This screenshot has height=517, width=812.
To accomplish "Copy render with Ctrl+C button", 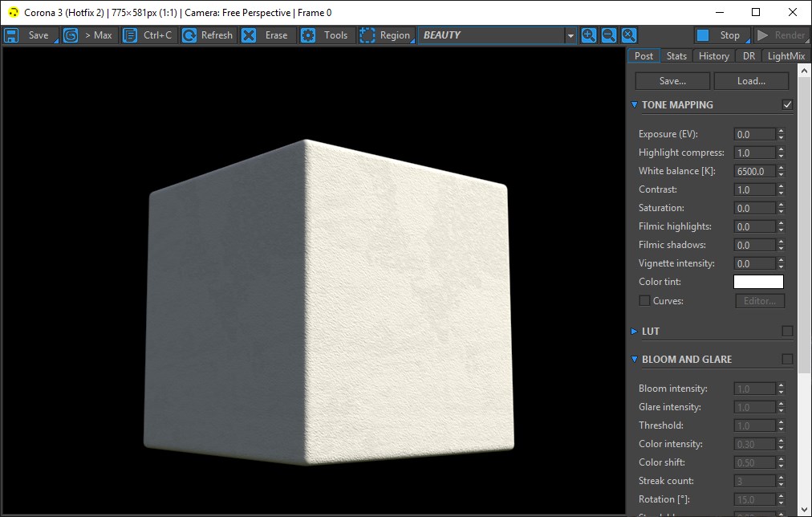I will [148, 35].
